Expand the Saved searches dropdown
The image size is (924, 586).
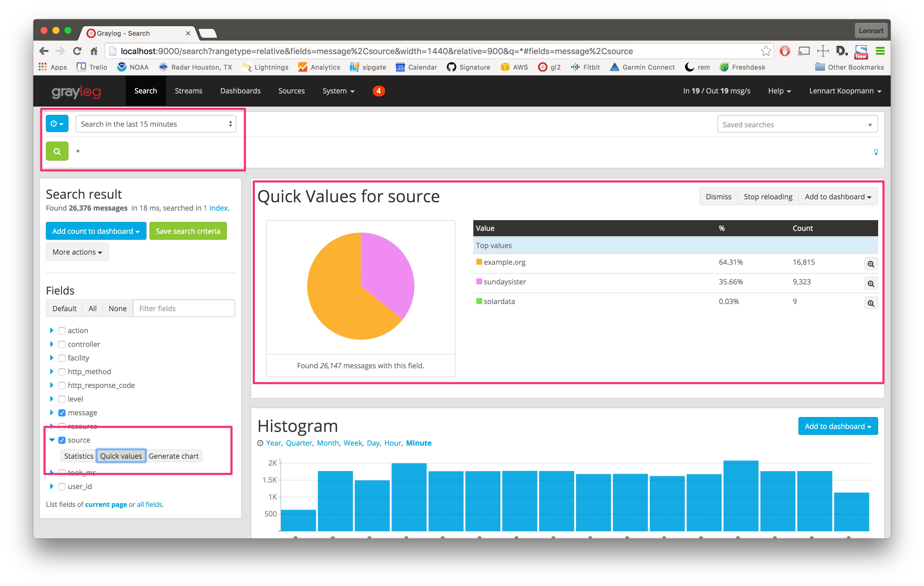click(x=797, y=125)
